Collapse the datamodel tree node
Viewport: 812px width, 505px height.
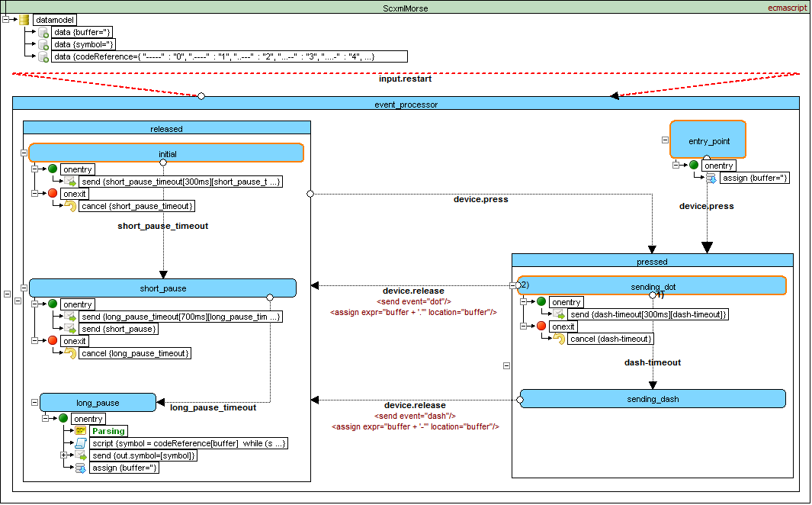[5, 20]
